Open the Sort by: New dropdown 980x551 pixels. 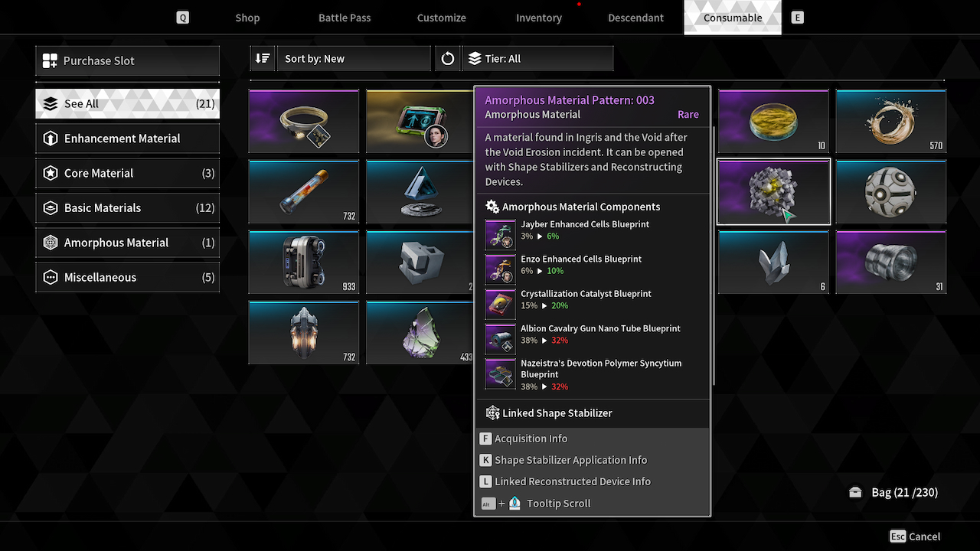[354, 59]
